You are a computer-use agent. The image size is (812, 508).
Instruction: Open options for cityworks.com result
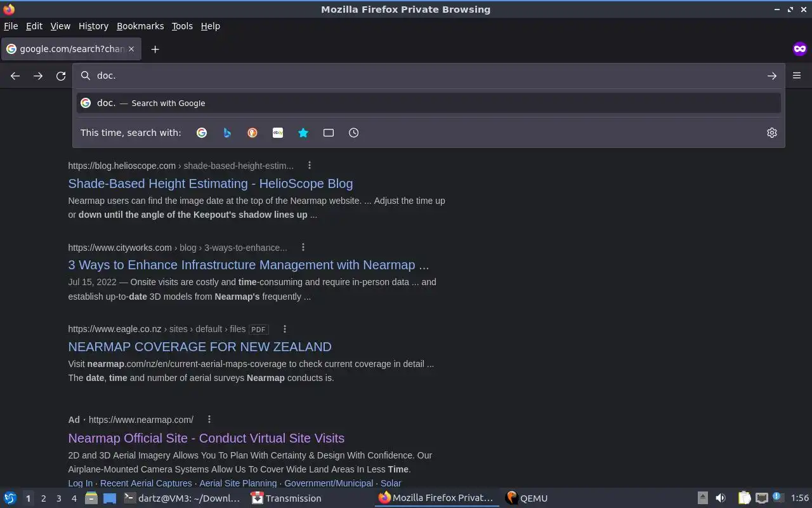(x=303, y=247)
